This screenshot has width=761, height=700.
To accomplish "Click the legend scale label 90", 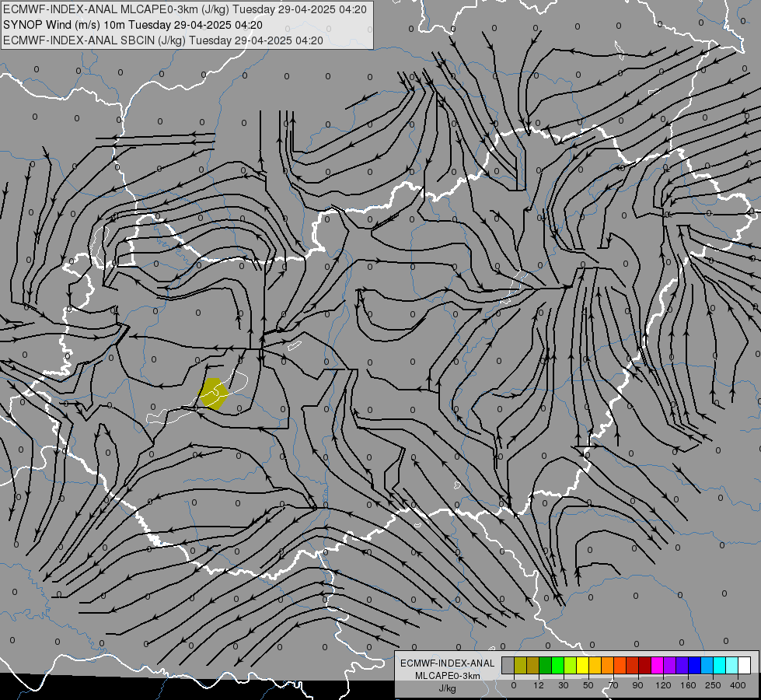I will click(637, 685).
